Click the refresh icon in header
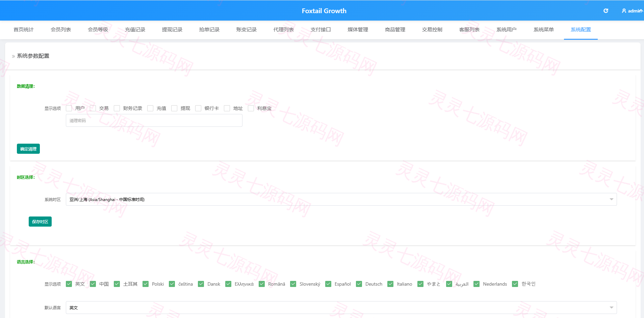 click(606, 11)
